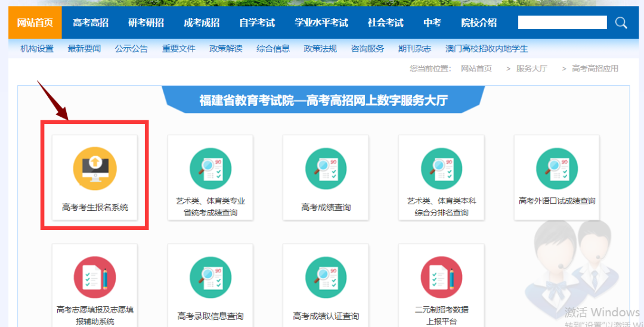Go to 网站首页 in the main nav
Screen dimensions: 644x327
tap(35, 23)
